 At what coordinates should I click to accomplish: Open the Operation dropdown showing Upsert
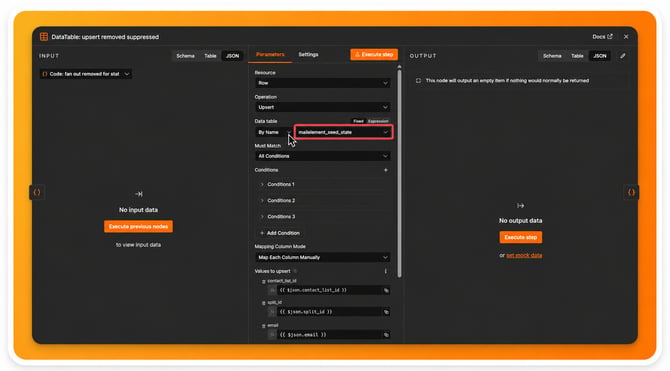[323, 107]
